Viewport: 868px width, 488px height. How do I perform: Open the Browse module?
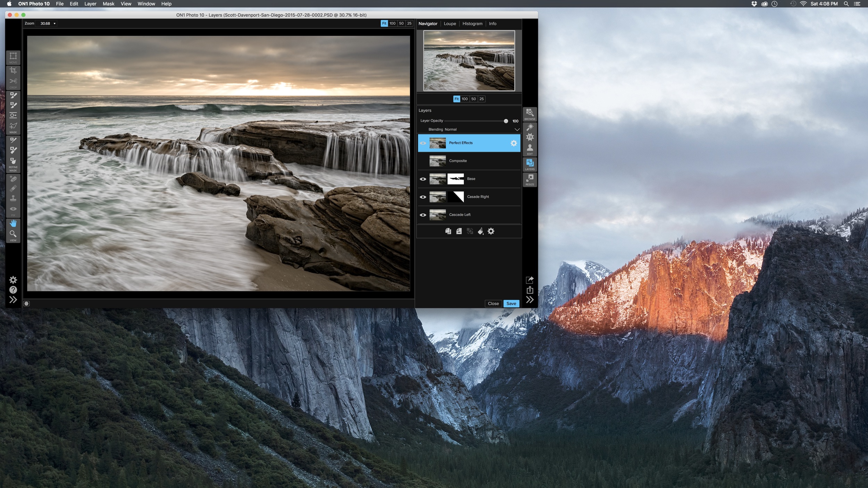point(530,113)
